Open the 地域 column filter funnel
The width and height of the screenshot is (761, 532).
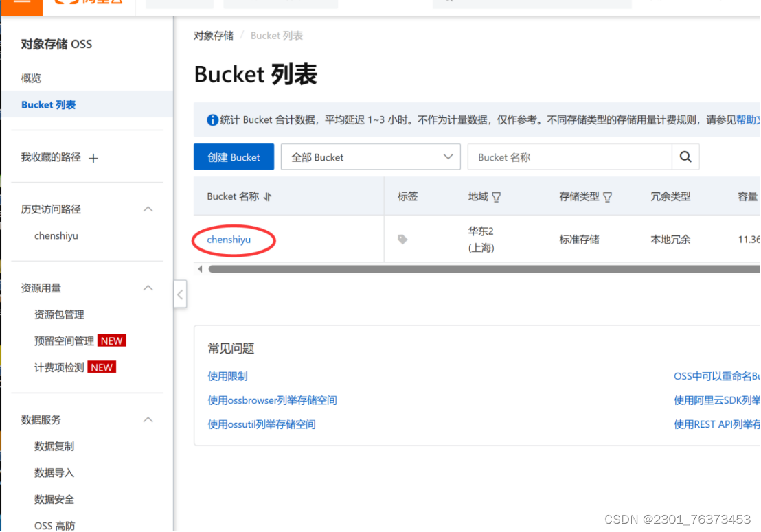pos(495,197)
